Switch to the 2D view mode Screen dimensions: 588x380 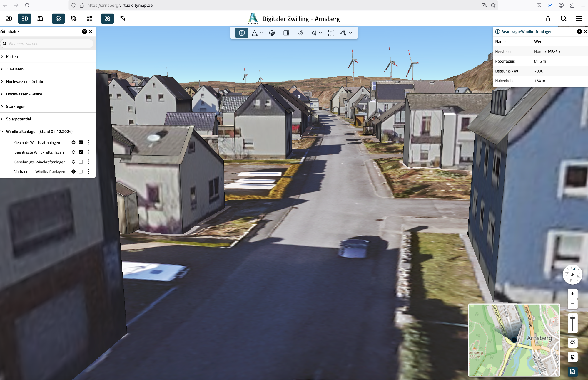click(x=9, y=19)
